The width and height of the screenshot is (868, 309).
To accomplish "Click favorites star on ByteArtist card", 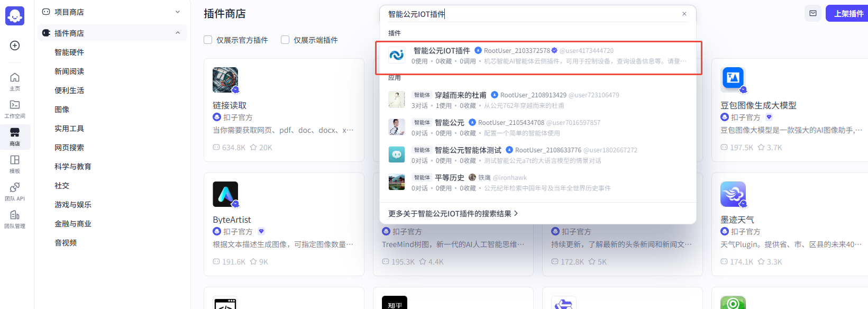I will (253, 262).
